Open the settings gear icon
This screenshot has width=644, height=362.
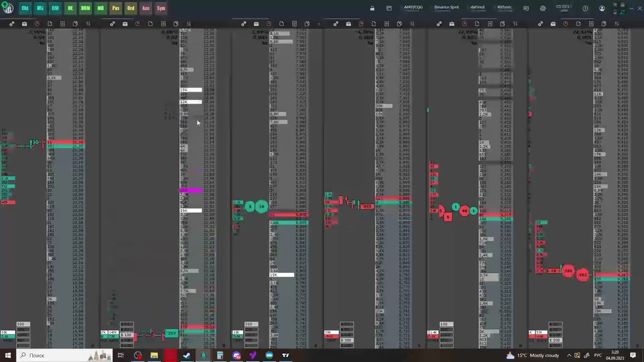pos(543,8)
